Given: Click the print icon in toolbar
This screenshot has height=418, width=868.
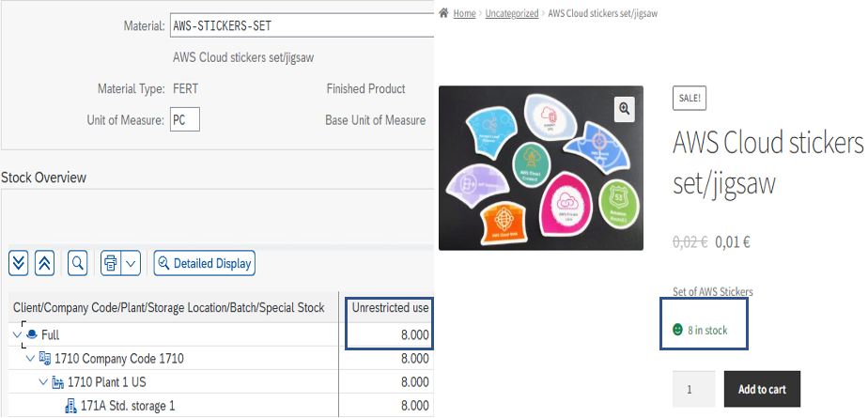Looking at the screenshot, I should [x=110, y=263].
